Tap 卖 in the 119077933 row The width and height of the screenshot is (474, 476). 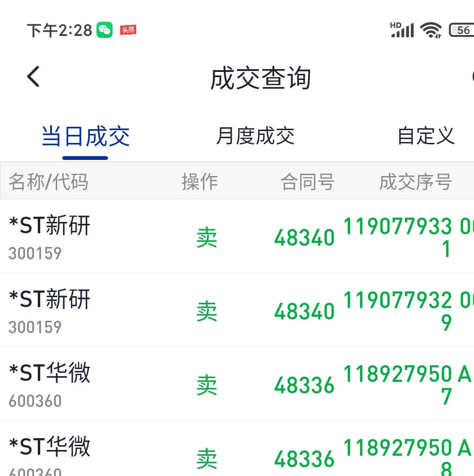(207, 238)
